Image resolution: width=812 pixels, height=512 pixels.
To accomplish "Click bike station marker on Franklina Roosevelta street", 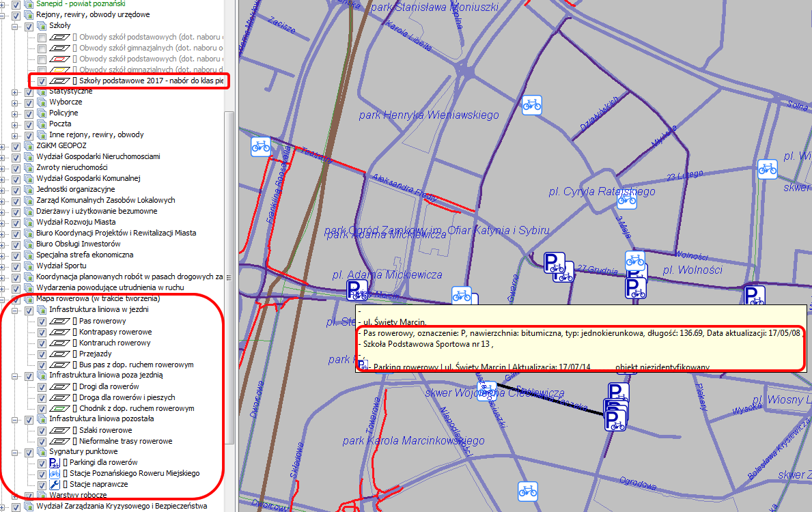I will 260,146.
